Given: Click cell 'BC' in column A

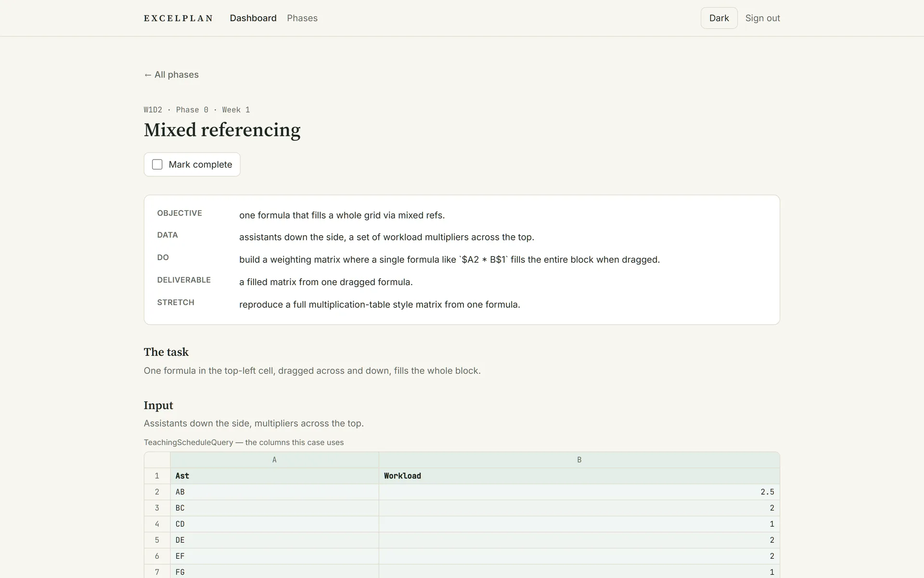Looking at the screenshot, I should (x=274, y=508).
